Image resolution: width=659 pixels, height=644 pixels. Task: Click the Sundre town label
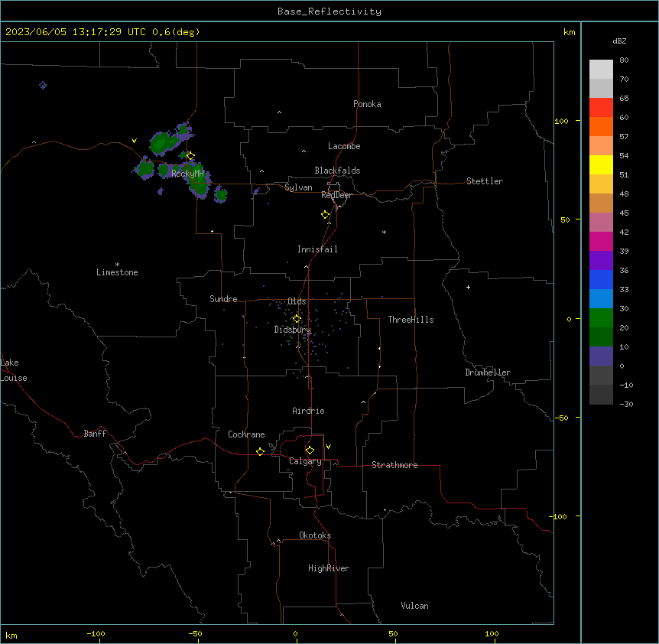(223, 299)
